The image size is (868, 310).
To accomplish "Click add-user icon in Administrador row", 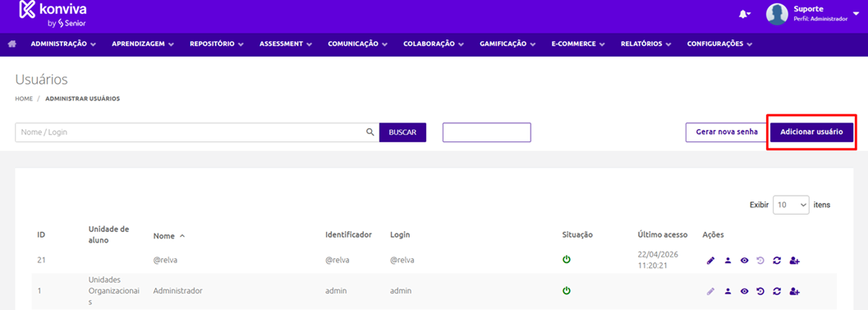I will click(x=795, y=290).
